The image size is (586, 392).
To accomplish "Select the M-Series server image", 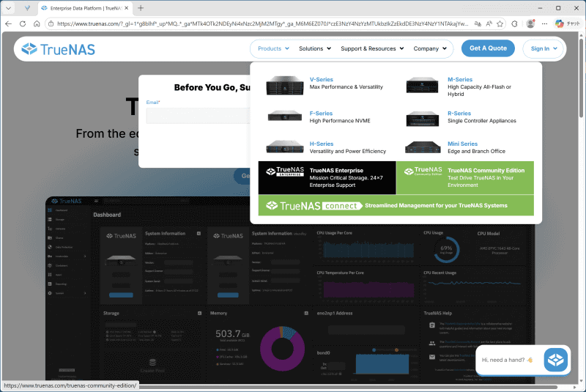I will (423, 85).
